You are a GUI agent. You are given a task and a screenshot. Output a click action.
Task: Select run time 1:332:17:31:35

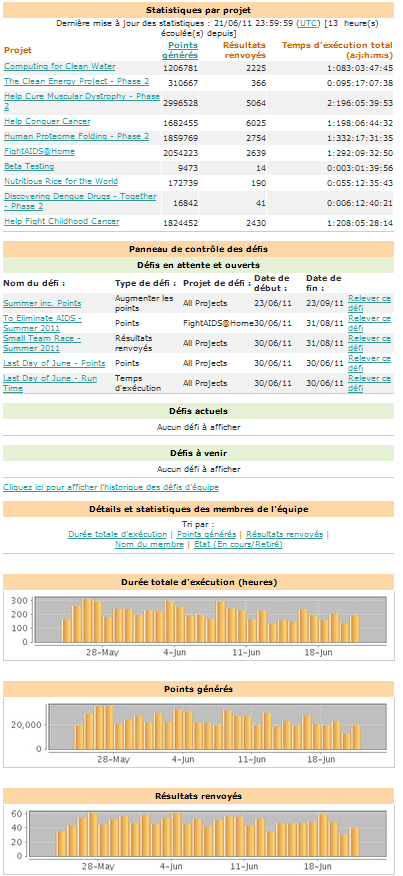pos(361,139)
